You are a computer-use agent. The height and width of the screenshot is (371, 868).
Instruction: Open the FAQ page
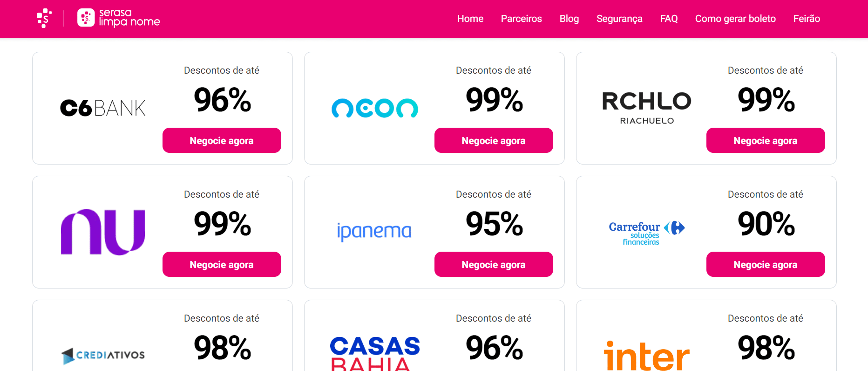(669, 19)
